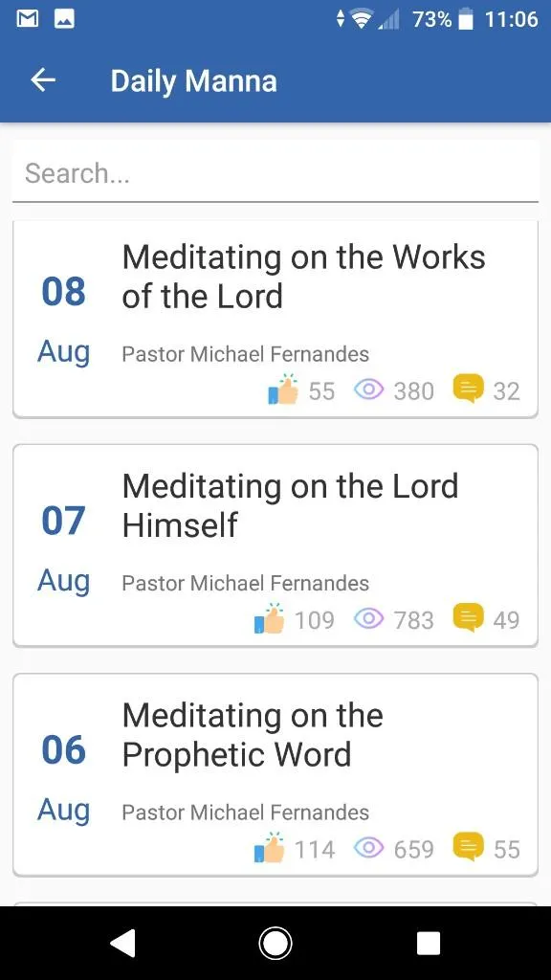Tap the Android Back triangle button
The image size is (551, 980).
click(x=122, y=943)
